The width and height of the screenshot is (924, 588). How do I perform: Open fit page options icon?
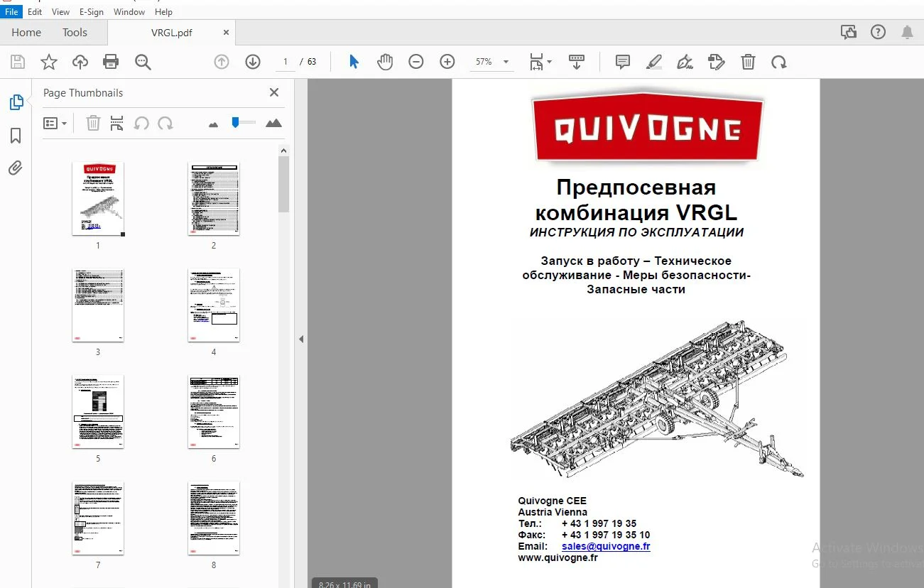[540, 62]
